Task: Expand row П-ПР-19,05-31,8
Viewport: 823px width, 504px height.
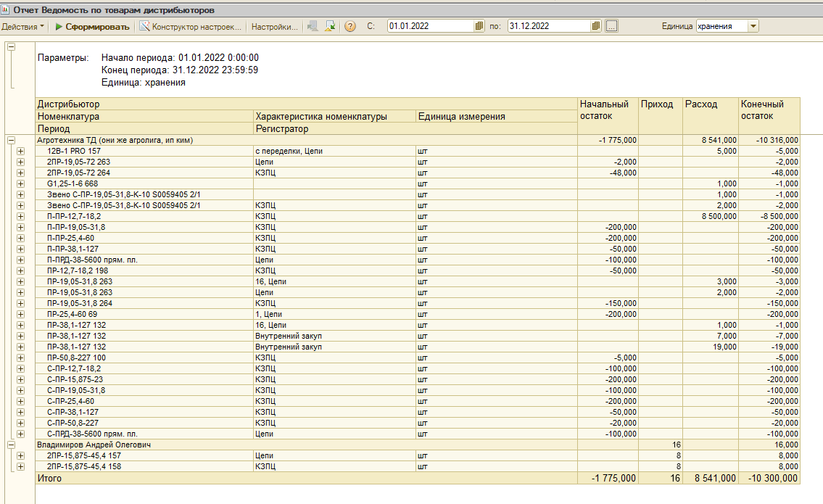Action: [x=20, y=227]
